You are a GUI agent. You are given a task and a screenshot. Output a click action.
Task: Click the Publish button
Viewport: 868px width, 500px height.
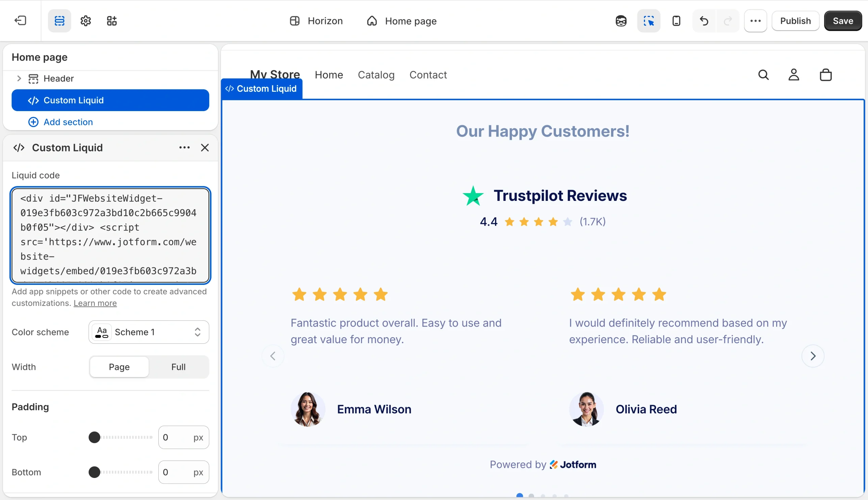(795, 21)
